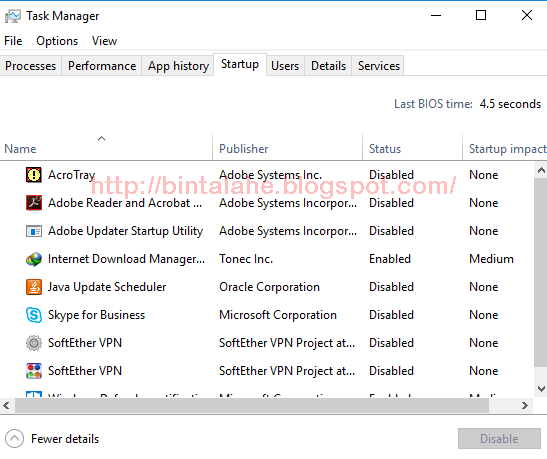Image resolution: width=547 pixels, height=459 pixels.
Task: Select the Startup tab
Action: tap(240, 64)
